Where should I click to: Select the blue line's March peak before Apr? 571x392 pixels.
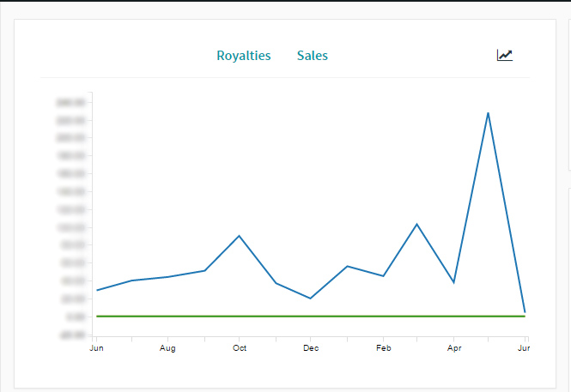417,224
